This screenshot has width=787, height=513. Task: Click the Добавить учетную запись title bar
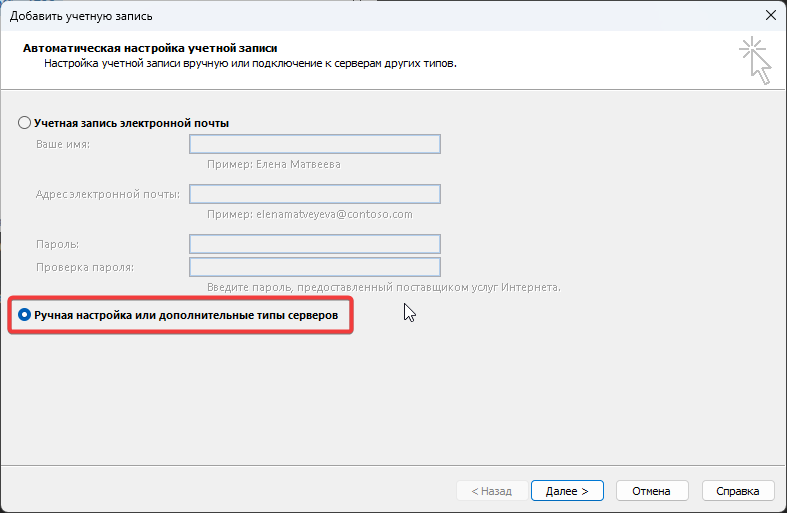300,15
